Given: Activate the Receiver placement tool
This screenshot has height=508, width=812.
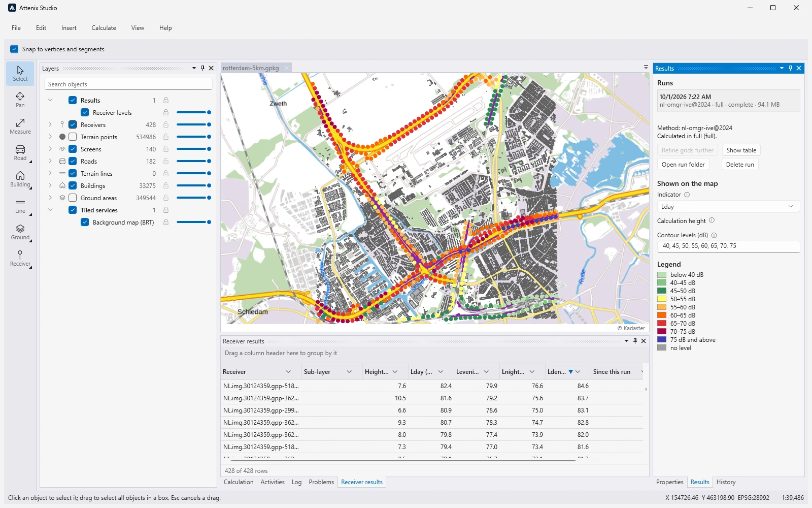Looking at the screenshot, I should pyautogui.click(x=20, y=259).
